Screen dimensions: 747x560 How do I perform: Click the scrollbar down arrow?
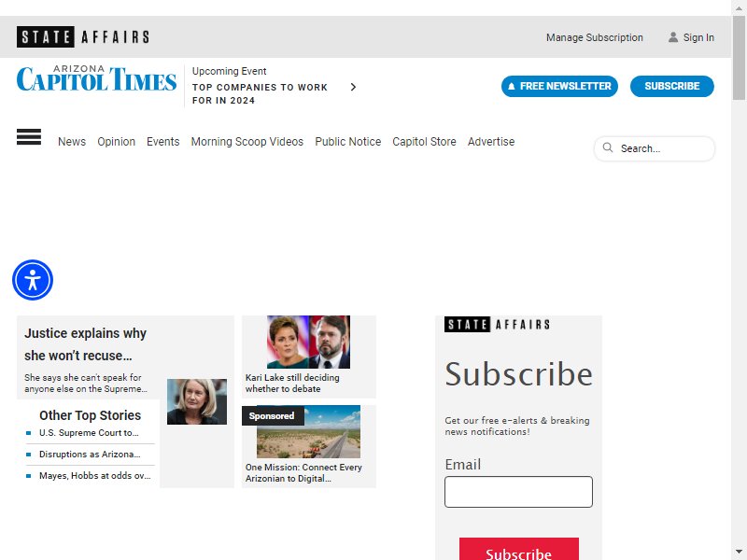(x=739, y=552)
